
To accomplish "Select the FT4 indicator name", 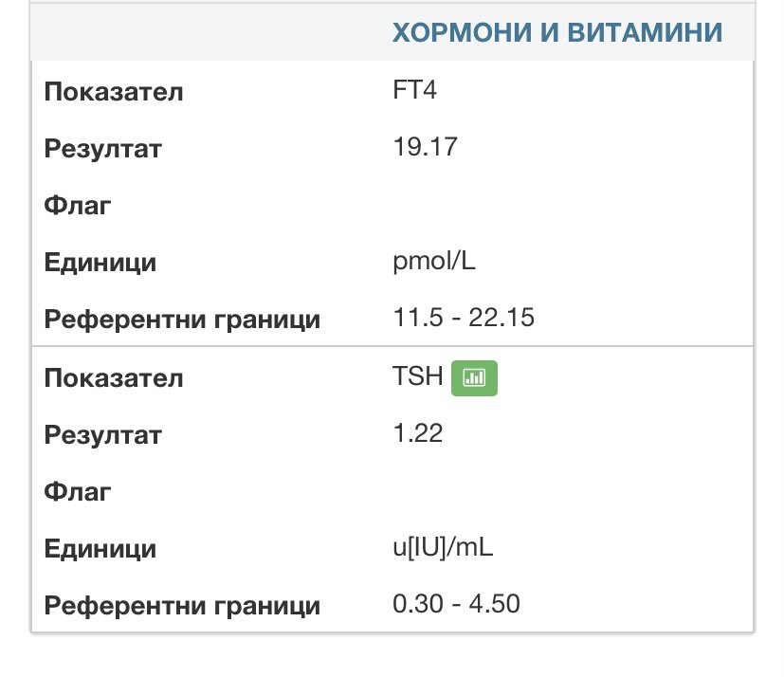I will tap(414, 91).
